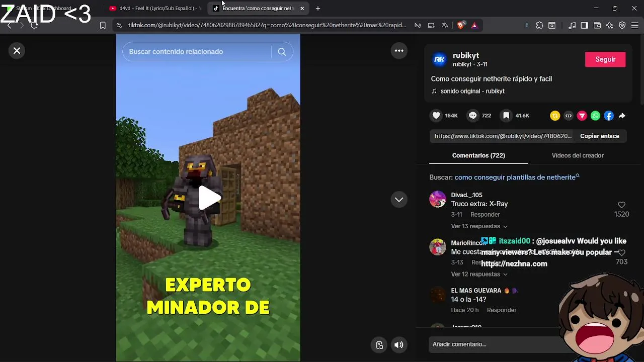Click the Copiar enlace button
This screenshot has height=362, width=644.
point(600,136)
